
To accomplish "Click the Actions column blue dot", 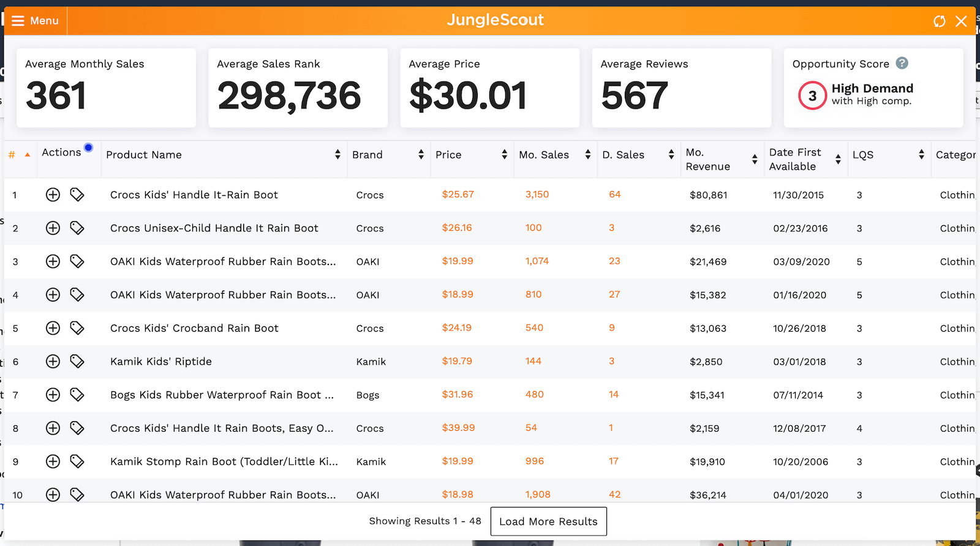I will (89, 148).
